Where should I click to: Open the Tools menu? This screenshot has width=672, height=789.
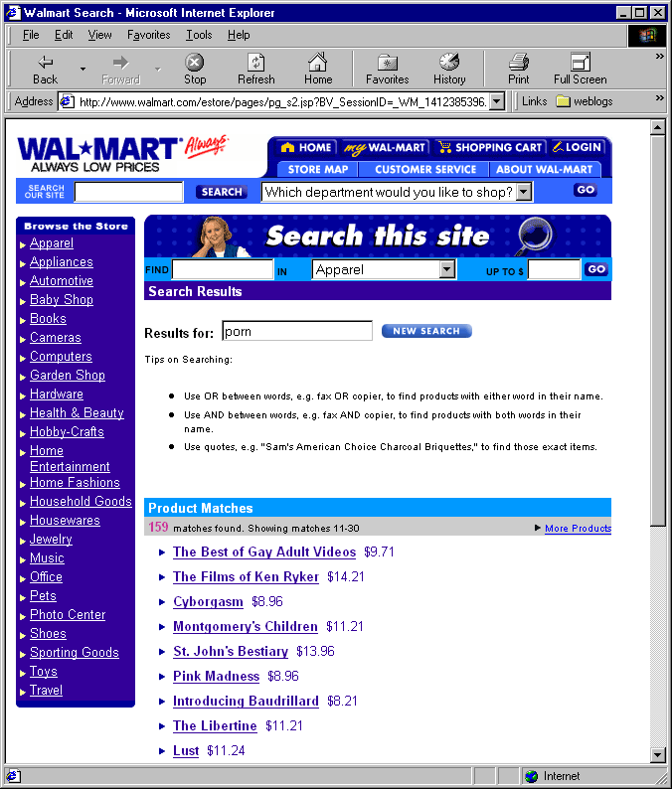(199, 35)
